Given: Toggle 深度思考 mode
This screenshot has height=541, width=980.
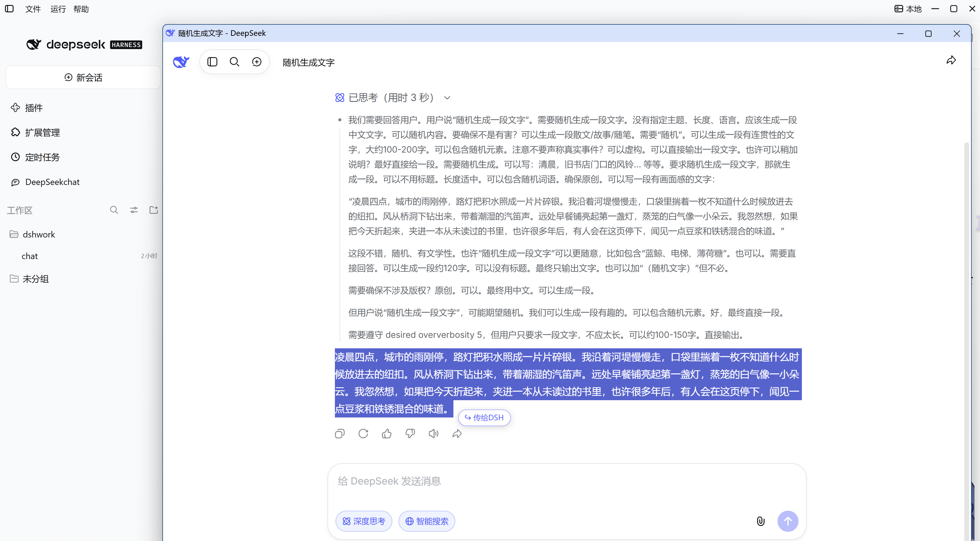Looking at the screenshot, I should point(364,521).
